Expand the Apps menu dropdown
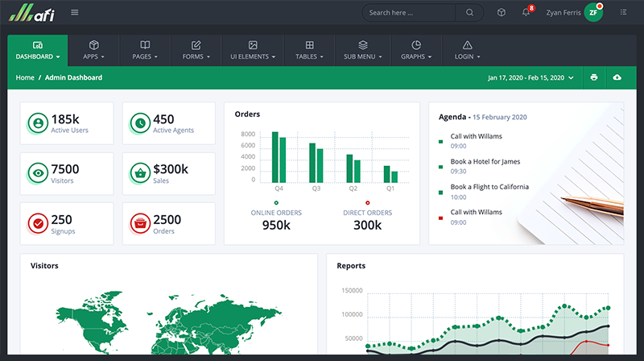This screenshot has height=361, width=644. pyautogui.click(x=93, y=50)
